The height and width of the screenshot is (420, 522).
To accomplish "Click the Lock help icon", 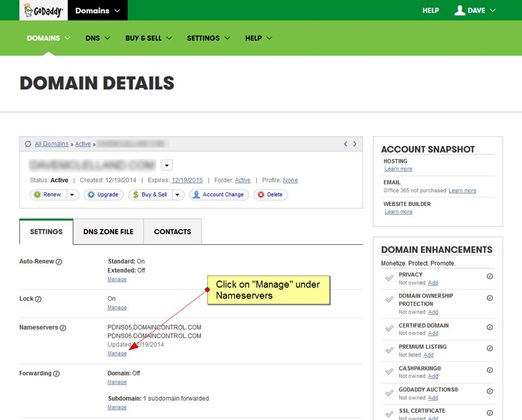I will coord(38,299).
